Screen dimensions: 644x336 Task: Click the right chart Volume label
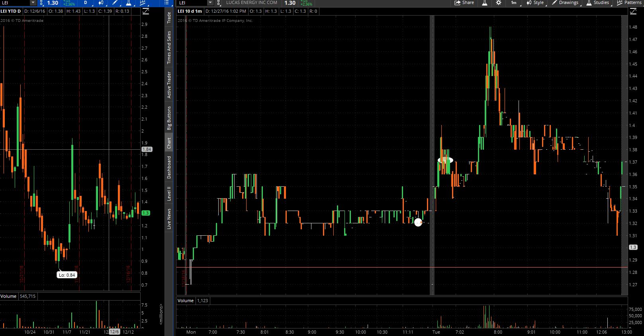(186, 301)
